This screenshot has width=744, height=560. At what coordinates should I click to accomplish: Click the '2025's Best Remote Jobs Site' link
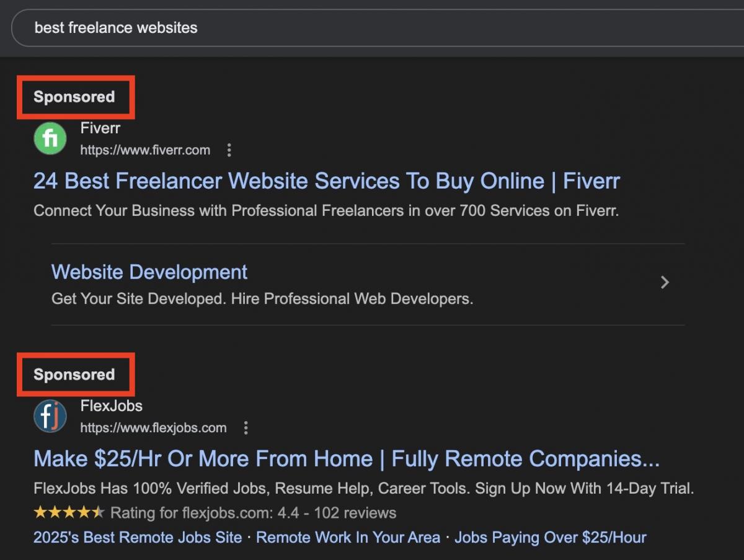coord(138,537)
